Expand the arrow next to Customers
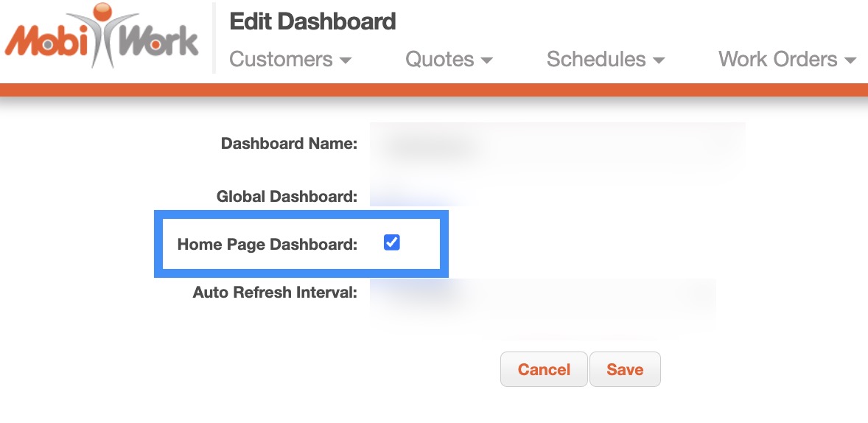This screenshot has width=868, height=423. tap(345, 60)
